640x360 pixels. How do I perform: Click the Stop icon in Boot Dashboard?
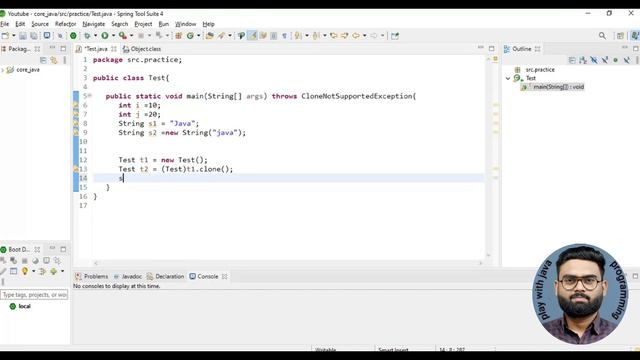pos(24,260)
